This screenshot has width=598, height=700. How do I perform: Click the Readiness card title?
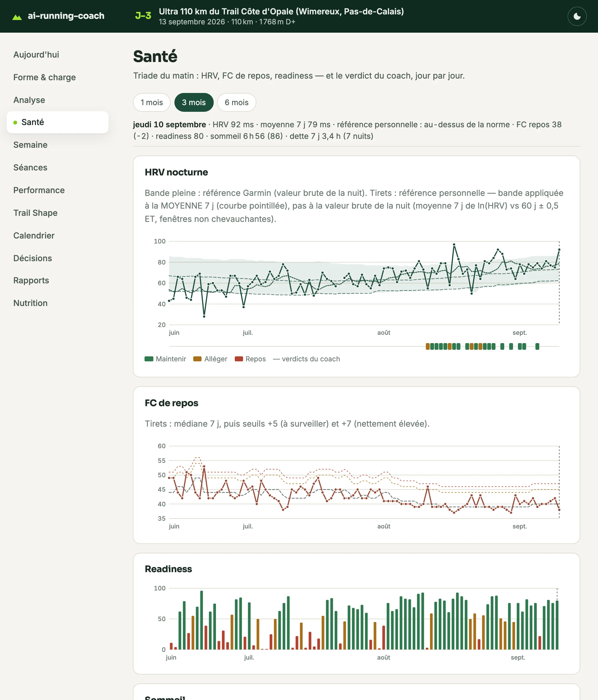click(168, 569)
